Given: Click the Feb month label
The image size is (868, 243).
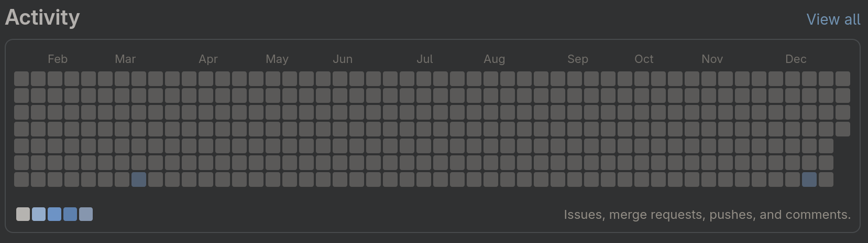Looking at the screenshot, I should coord(58,59).
